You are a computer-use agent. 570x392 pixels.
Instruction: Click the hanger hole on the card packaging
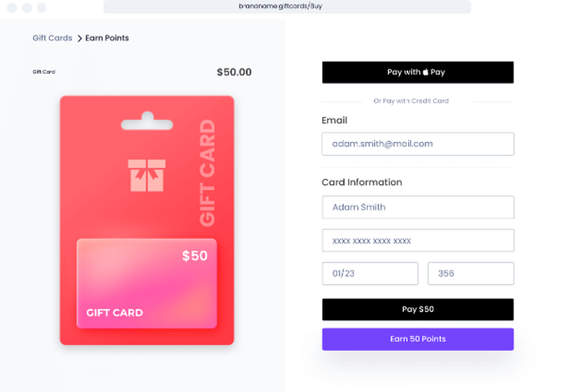(147, 122)
